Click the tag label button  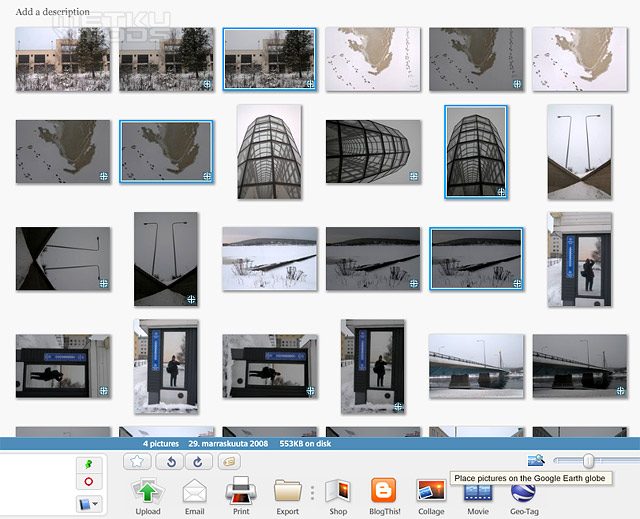point(229,461)
